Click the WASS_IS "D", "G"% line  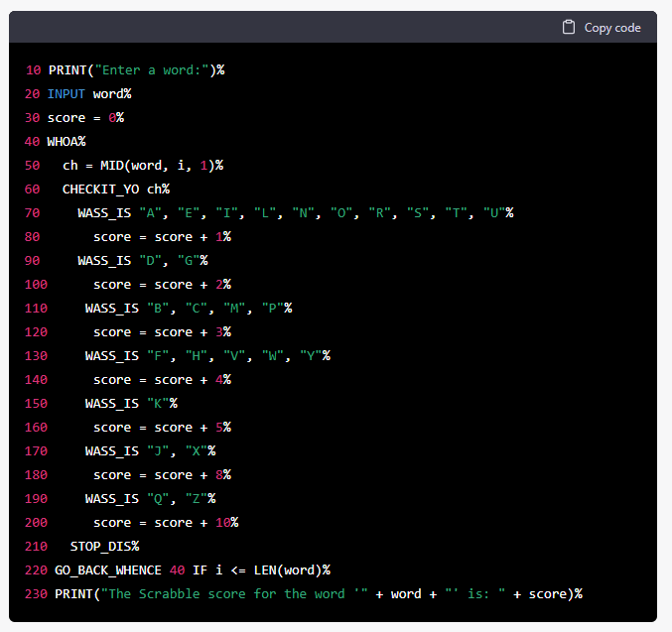click(143, 261)
